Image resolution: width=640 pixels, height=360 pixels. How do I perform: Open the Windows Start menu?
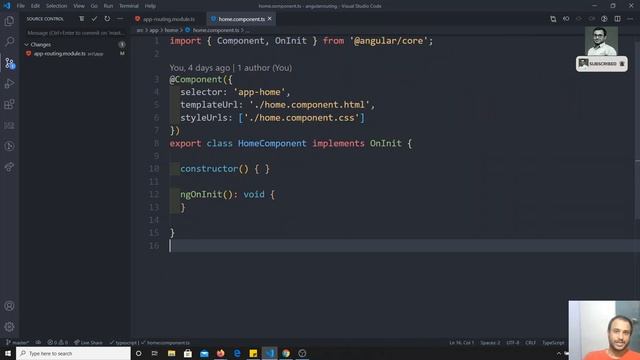[x=8, y=353]
